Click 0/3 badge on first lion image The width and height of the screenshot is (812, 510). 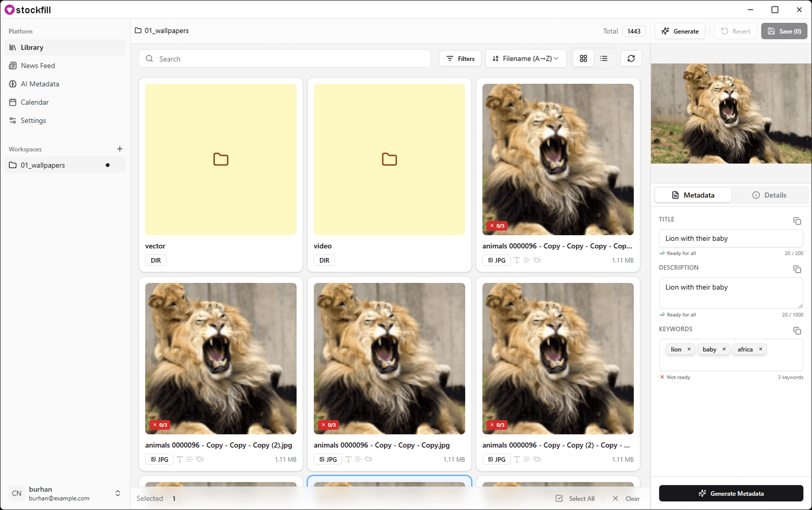click(x=497, y=226)
